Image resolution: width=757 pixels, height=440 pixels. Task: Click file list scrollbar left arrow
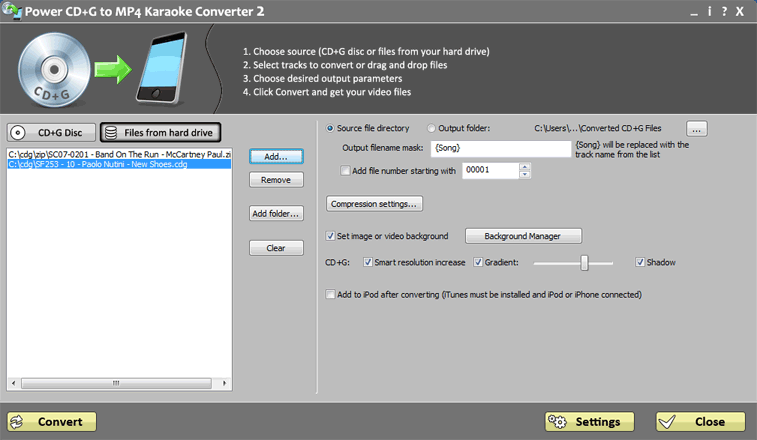pos(14,383)
